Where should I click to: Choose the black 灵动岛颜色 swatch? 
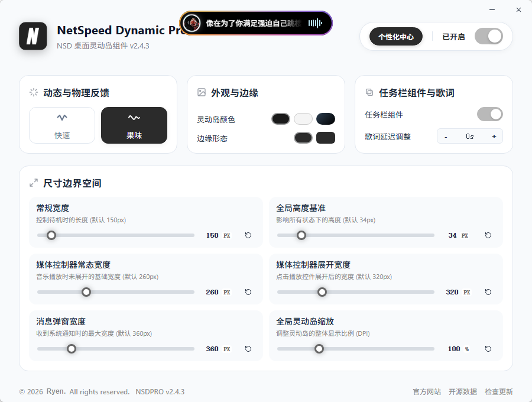281,119
